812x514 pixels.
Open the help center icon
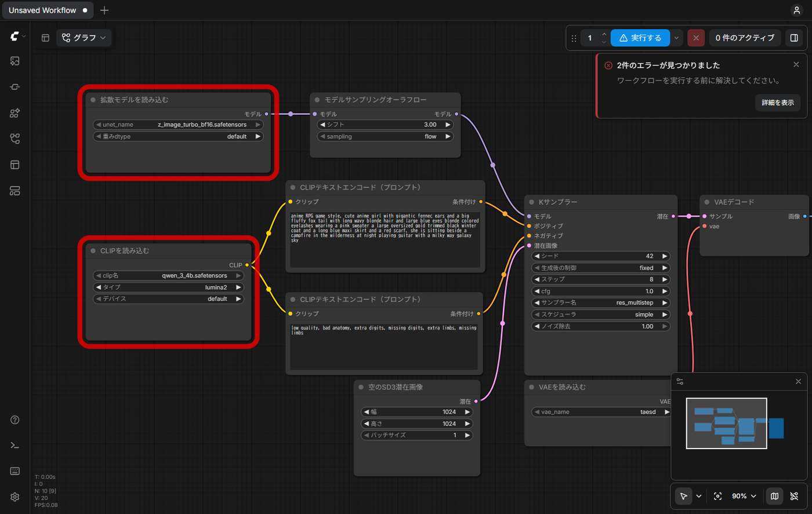[x=15, y=420]
